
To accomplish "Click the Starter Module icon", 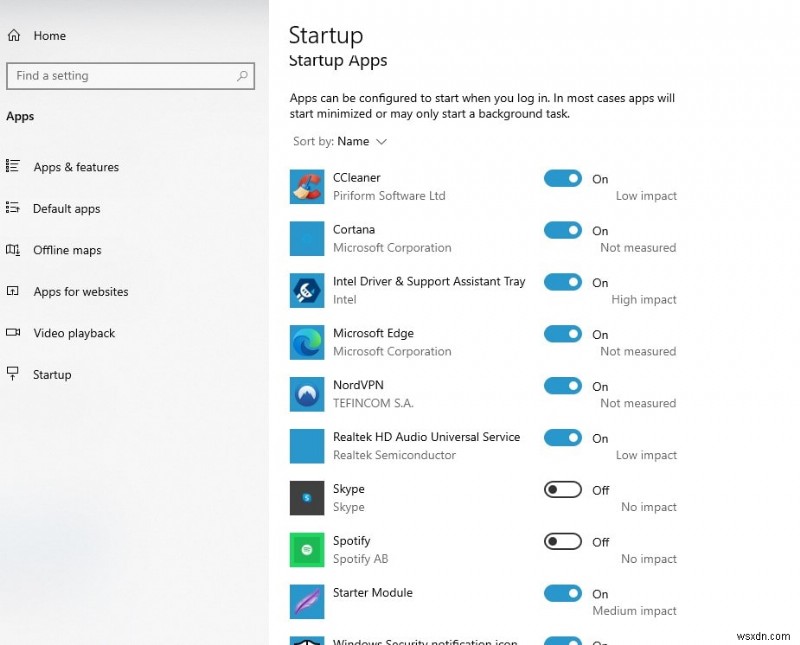I will [x=306, y=602].
